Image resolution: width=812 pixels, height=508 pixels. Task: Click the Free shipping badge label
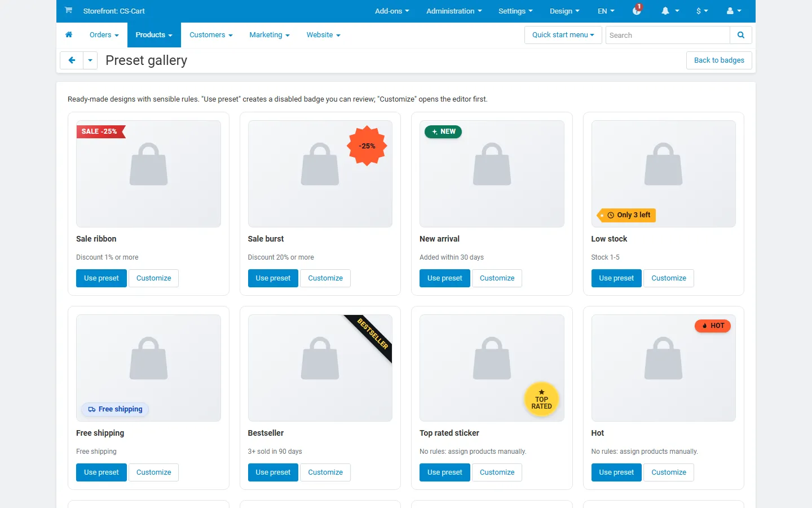pyautogui.click(x=115, y=409)
